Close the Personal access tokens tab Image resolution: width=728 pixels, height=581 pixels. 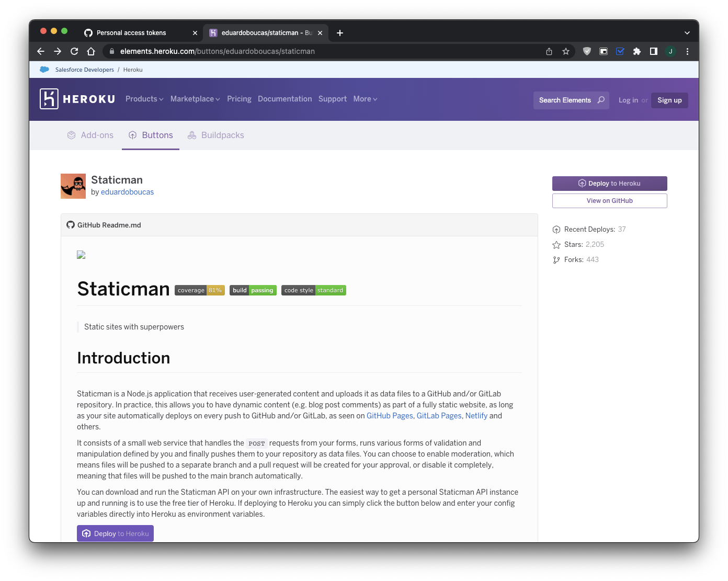coord(195,33)
